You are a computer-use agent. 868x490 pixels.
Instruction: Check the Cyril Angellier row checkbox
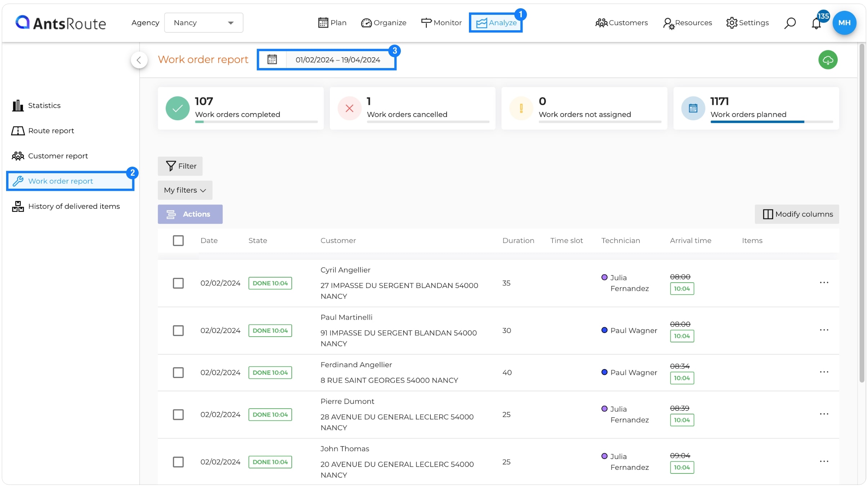[x=178, y=283]
